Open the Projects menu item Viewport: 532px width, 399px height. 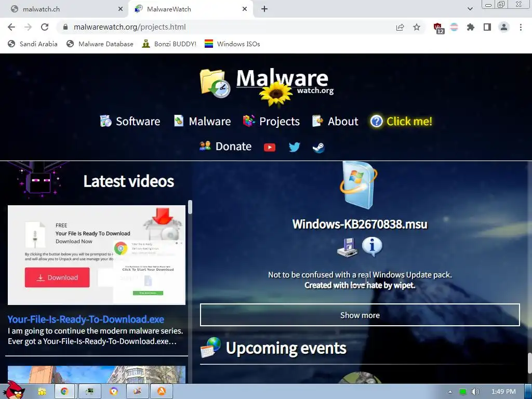(x=271, y=121)
